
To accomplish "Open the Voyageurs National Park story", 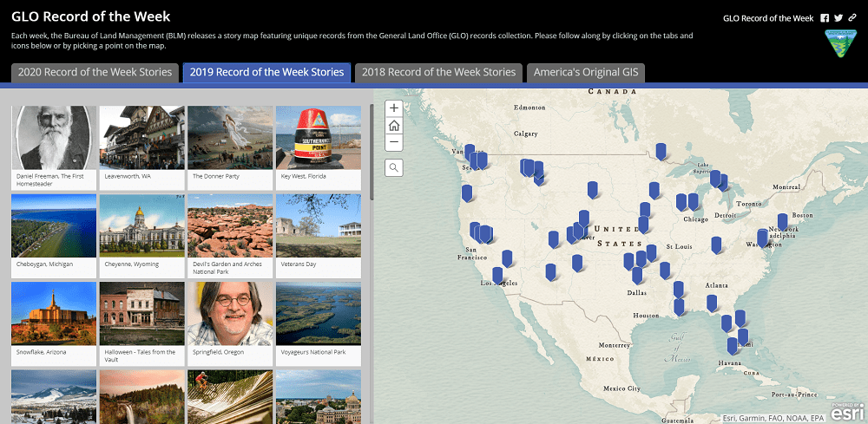I will [319, 324].
